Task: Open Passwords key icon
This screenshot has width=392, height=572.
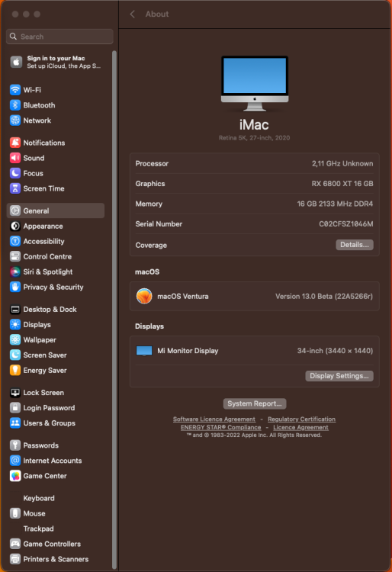Action: 15,445
